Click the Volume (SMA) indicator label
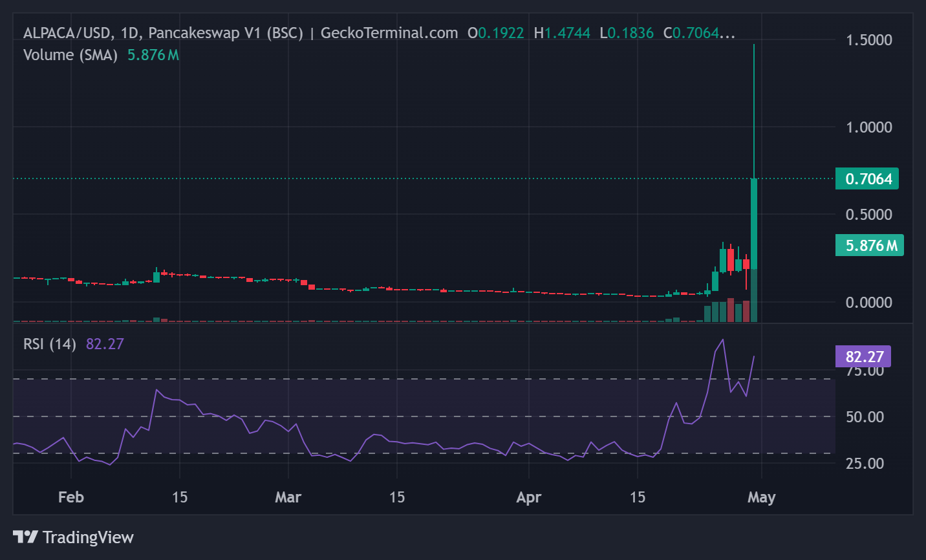Screen dimensions: 926x560 [70, 55]
